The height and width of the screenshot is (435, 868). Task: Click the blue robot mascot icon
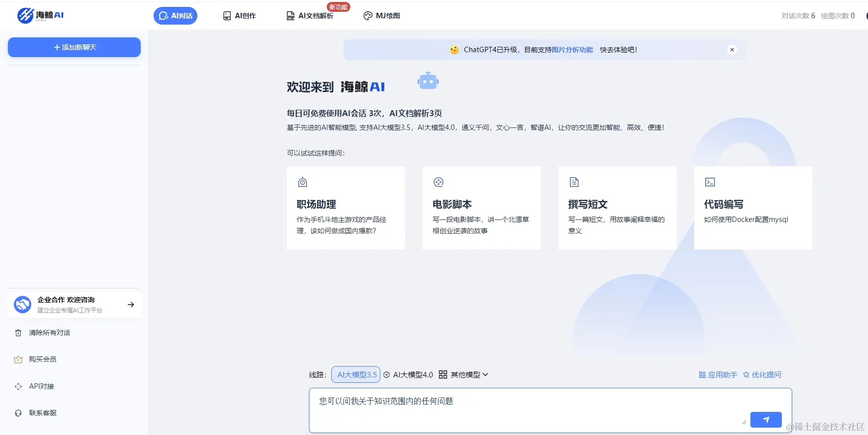(x=428, y=81)
